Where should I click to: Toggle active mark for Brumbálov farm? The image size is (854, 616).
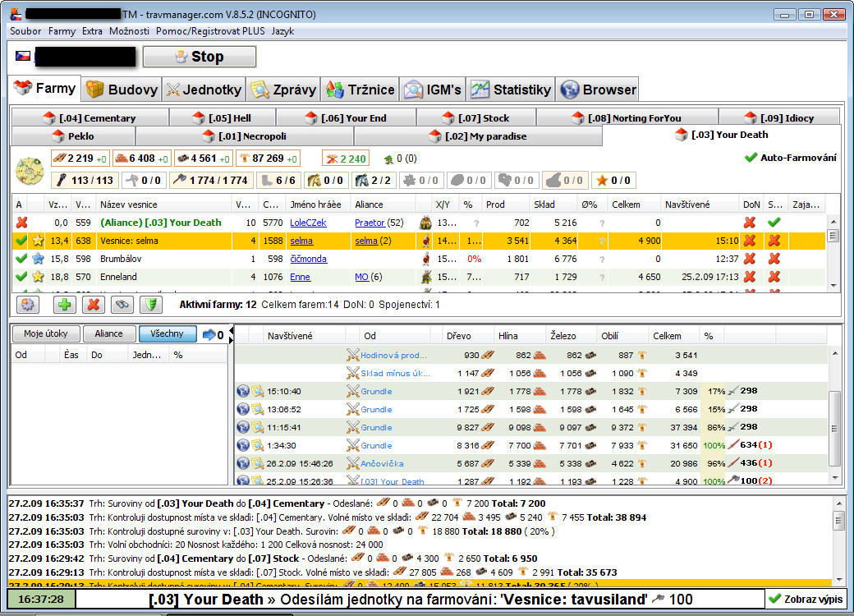21,258
